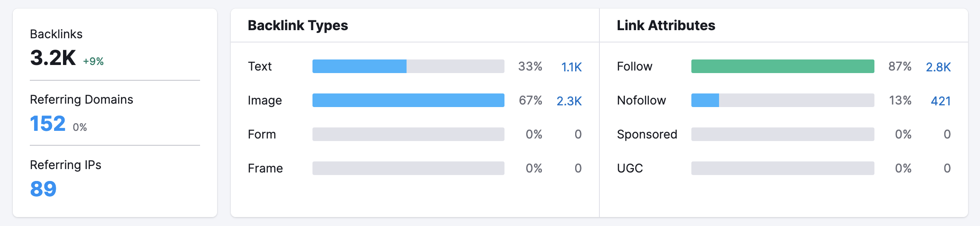Click the 1.1K Text backlinks link

(571, 67)
